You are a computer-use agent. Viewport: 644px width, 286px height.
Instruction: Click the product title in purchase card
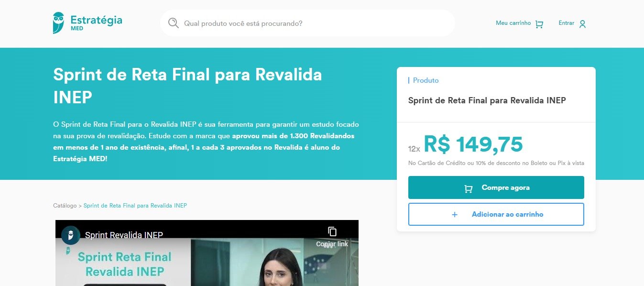487,100
